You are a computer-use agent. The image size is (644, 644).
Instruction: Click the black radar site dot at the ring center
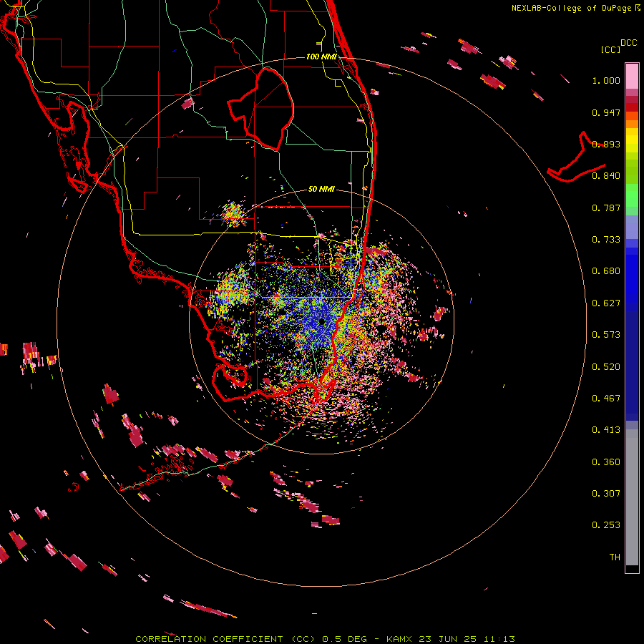(321, 321)
